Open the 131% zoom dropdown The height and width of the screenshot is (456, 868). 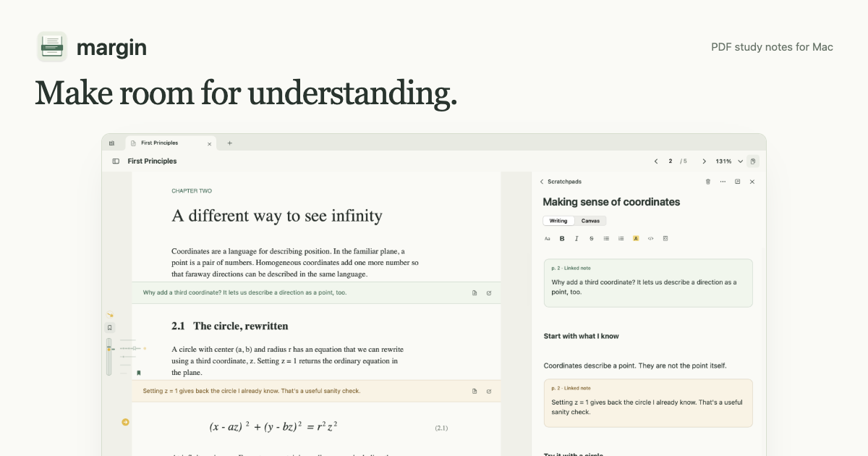pyautogui.click(x=729, y=161)
